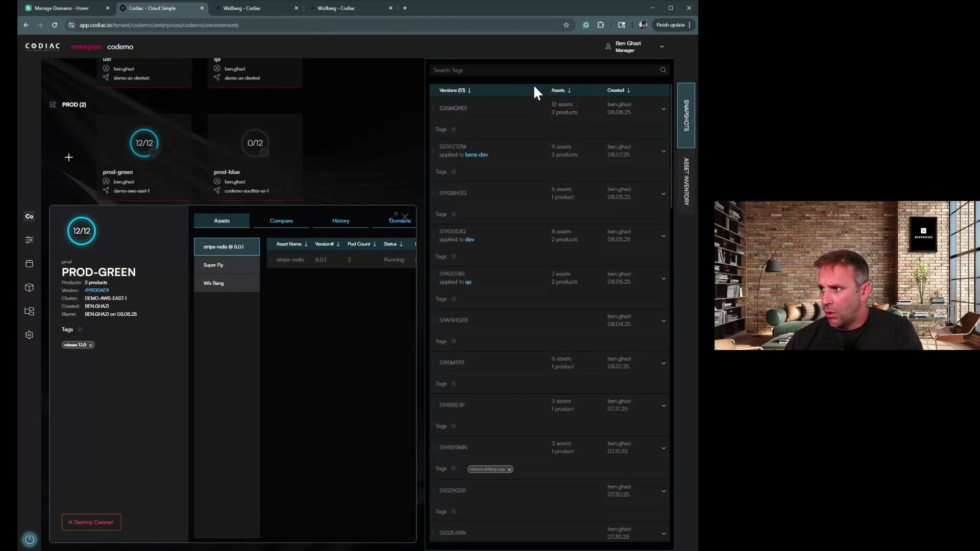Image resolution: width=980 pixels, height=551 pixels.
Task: Toggle the Tags dot for snapshot 51HB59MN
Action: (x=454, y=468)
